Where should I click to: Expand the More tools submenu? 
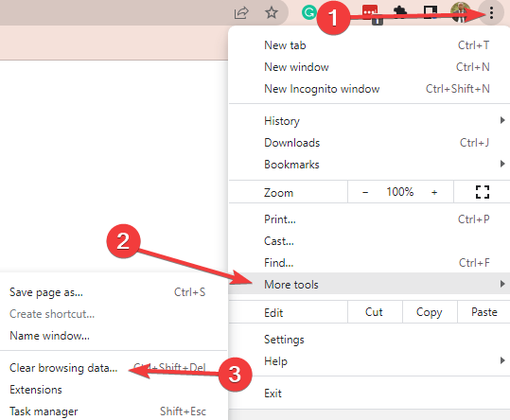pos(369,285)
